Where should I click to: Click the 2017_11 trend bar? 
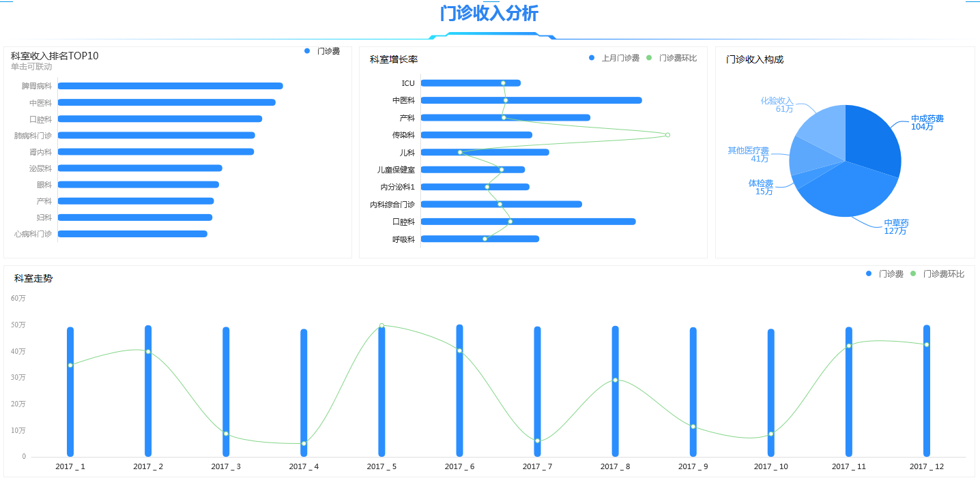(849, 392)
